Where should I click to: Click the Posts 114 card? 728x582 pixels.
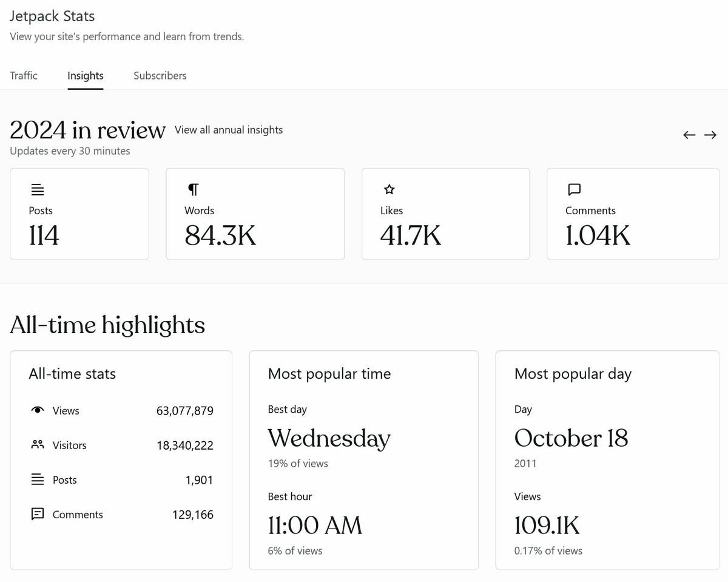pyautogui.click(x=79, y=214)
